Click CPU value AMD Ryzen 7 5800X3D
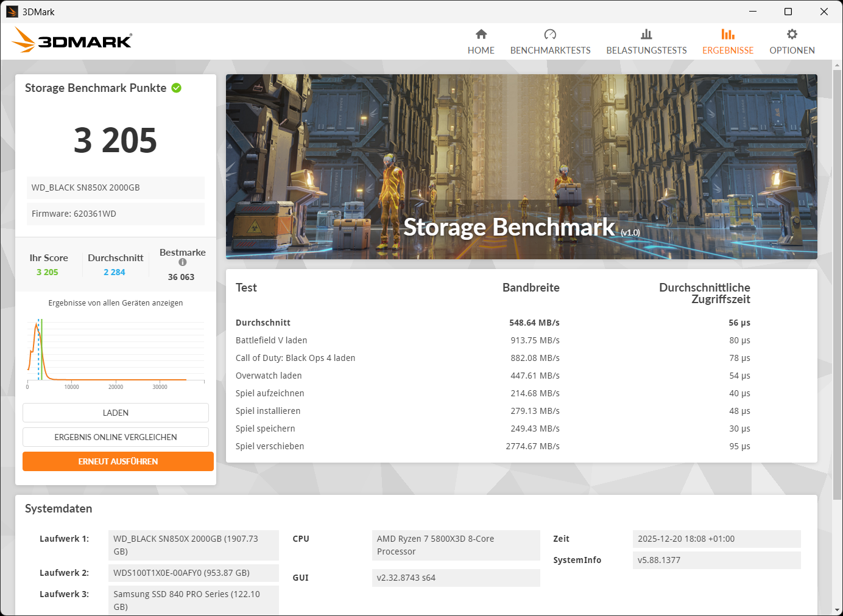 point(456,545)
